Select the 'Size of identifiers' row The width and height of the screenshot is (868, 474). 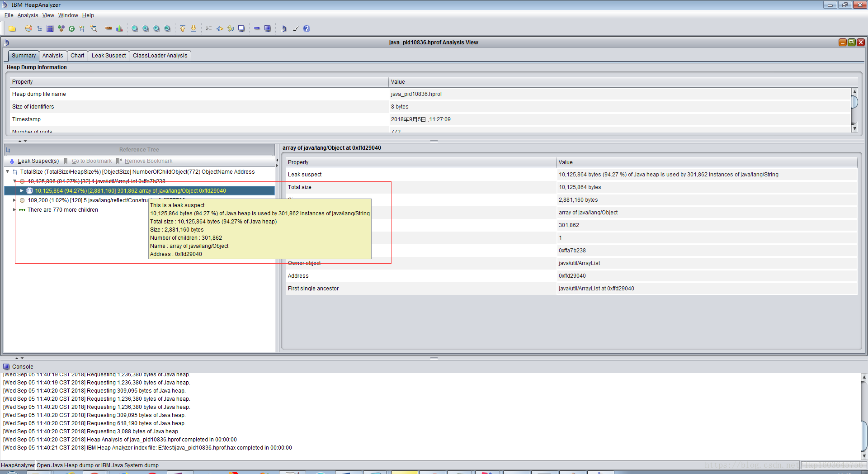pyautogui.click(x=430, y=107)
